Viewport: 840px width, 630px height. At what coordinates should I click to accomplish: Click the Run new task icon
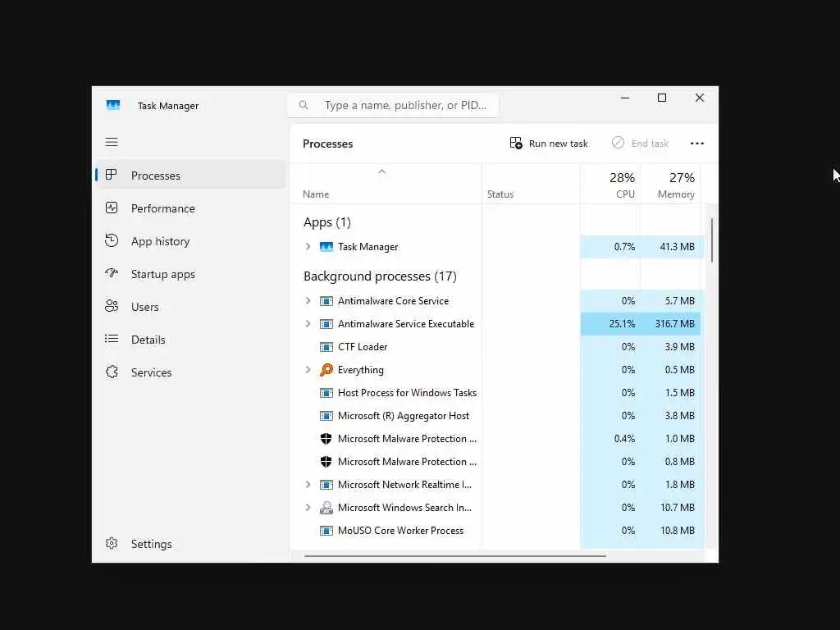click(516, 143)
